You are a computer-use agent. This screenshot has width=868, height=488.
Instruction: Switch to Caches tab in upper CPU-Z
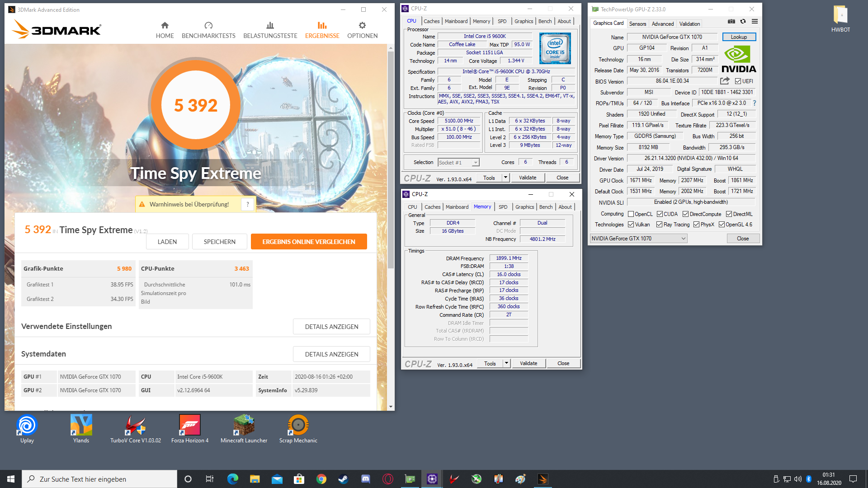tap(431, 21)
